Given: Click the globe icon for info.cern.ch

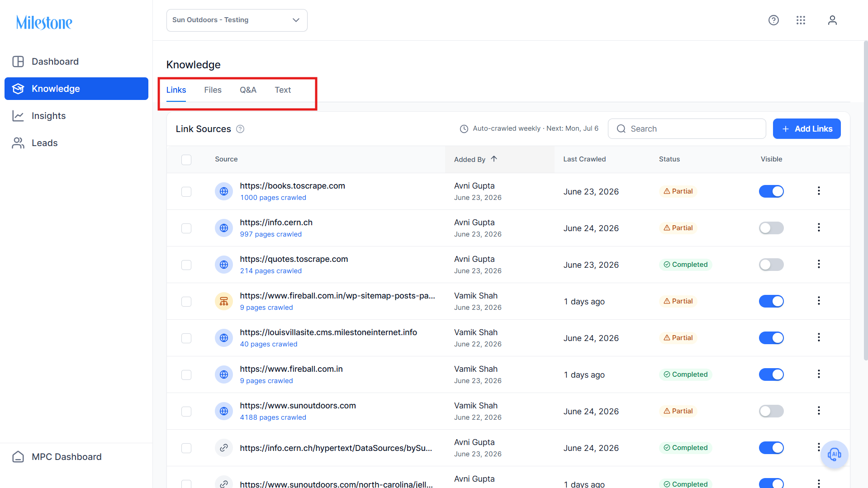Looking at the screenshot, I should [x=224, y=228].
